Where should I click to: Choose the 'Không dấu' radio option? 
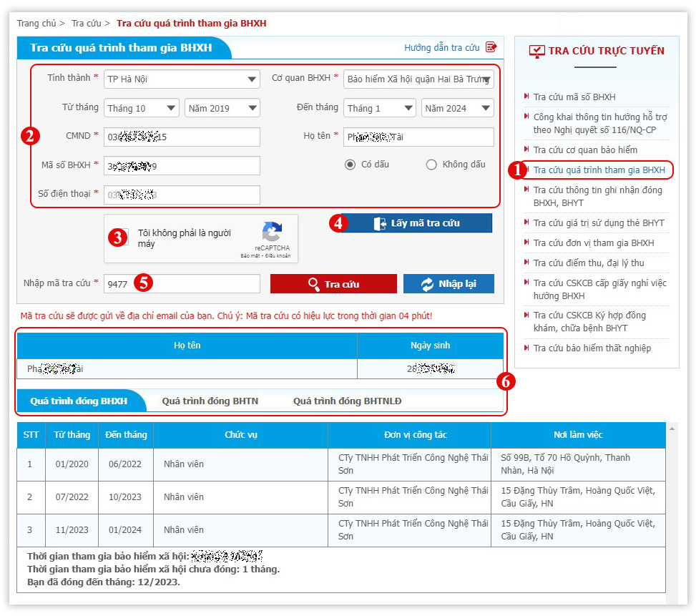coord(431,165)
